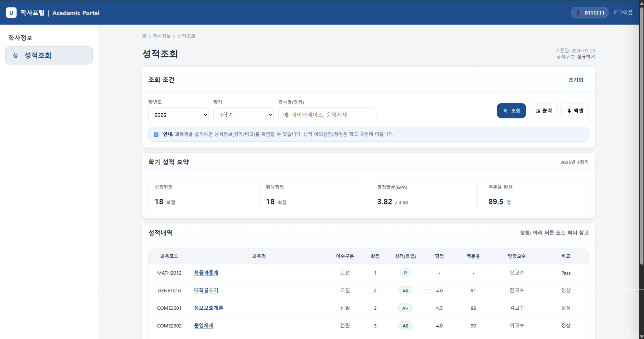Select the A+ grade badge for 정보보호개론

point(405,308)
